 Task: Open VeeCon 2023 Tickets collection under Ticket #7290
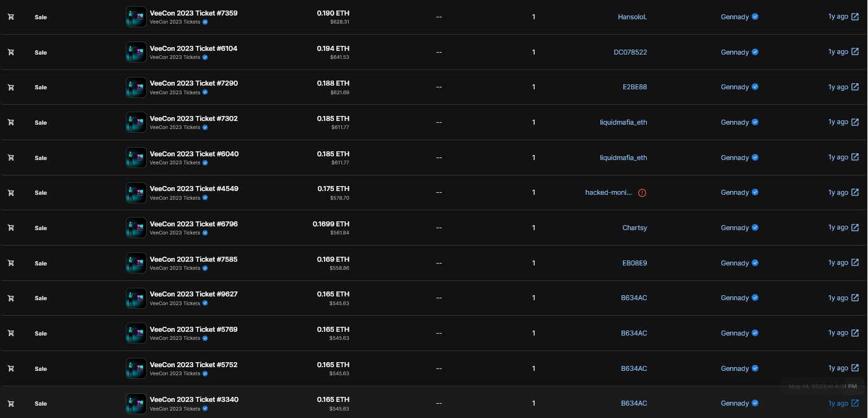click(175, 92)
